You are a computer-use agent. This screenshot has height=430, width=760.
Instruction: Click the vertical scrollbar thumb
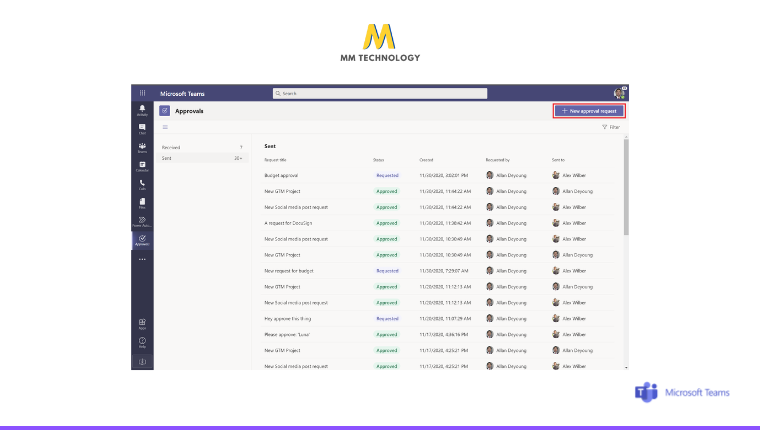click(x=626, y=187)
